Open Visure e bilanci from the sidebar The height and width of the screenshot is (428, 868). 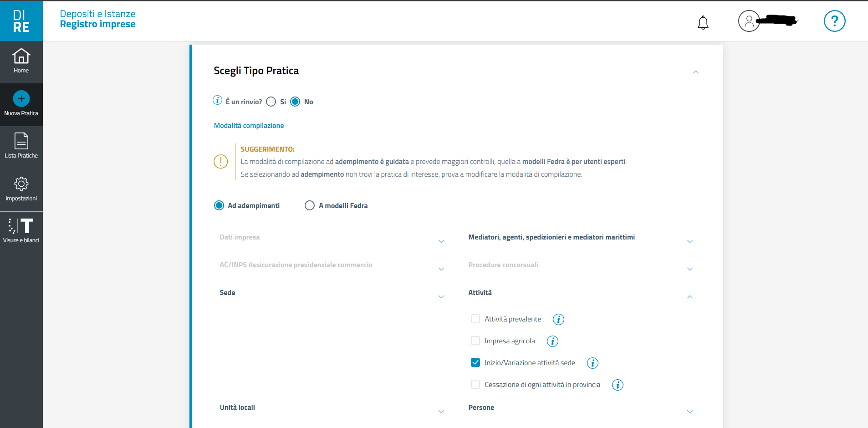click(21, 231)
